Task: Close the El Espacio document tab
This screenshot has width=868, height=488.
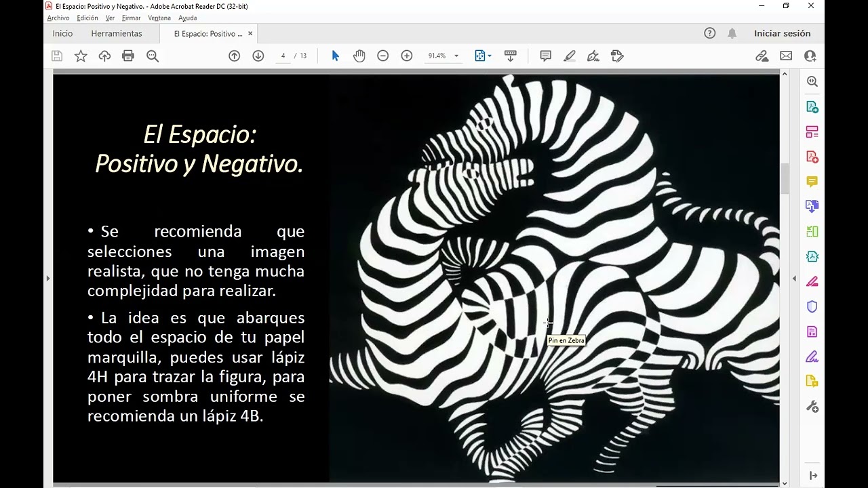Action: 250,33
